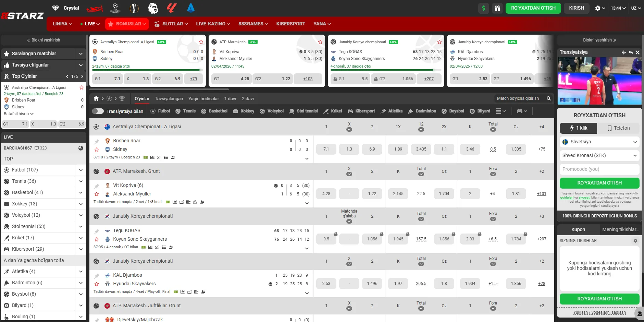Pin the Brisben Roar match in list
Screen dimensions: 644x322
(x=97, y=142)
